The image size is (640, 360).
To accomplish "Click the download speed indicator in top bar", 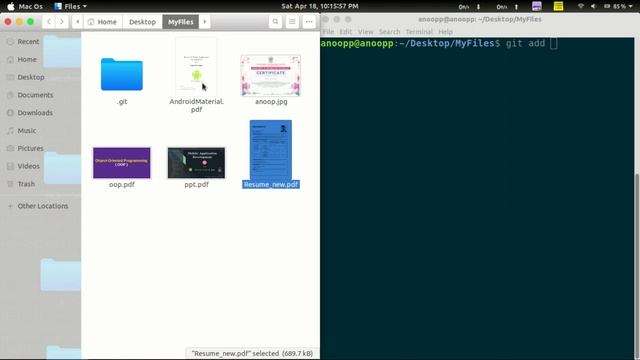I will [x=469, y=7].
